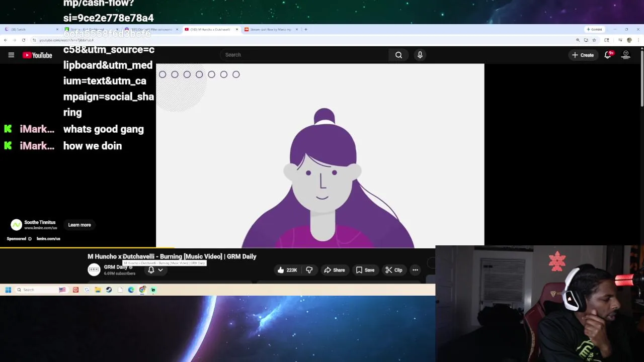Open the Windows Start menu

pos(8,290)
